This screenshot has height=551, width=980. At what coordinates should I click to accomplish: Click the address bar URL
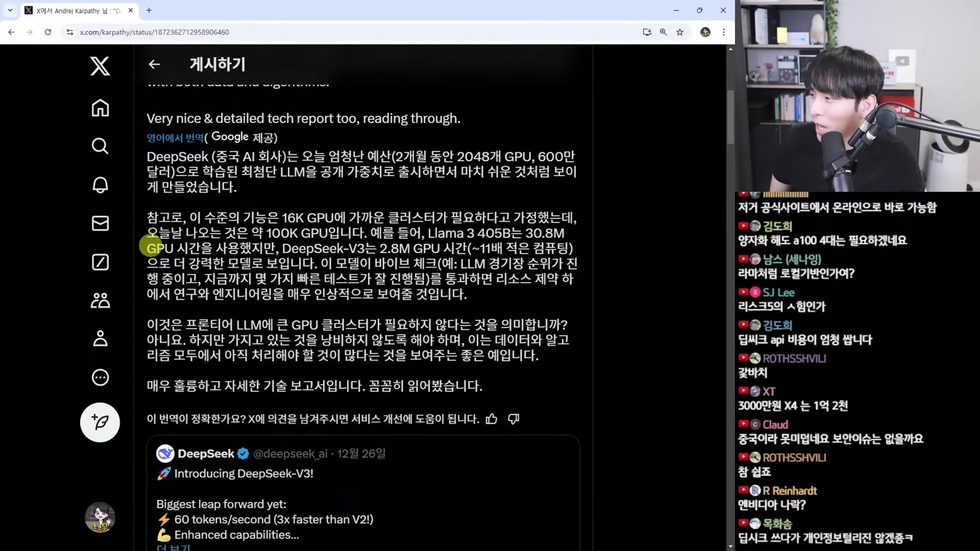click(x=155, y=32)
